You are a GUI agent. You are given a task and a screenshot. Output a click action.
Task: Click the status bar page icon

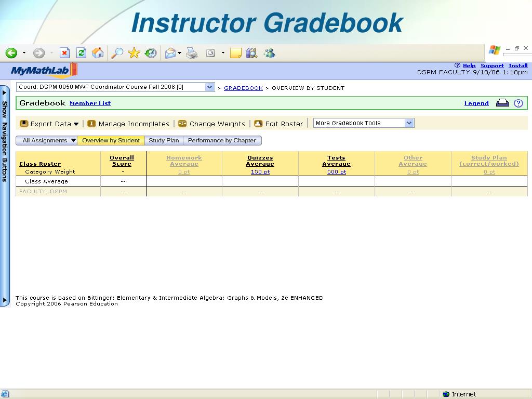[5, 394]
